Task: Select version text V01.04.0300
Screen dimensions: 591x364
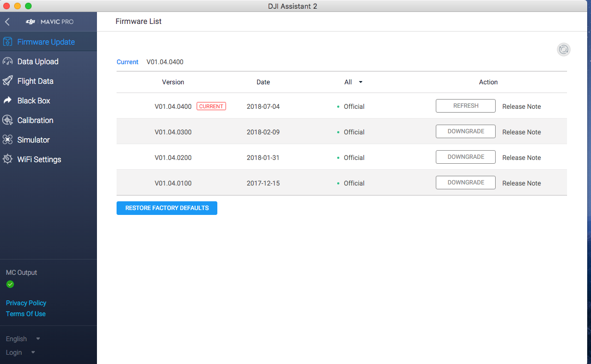Action: coord(173,132)
